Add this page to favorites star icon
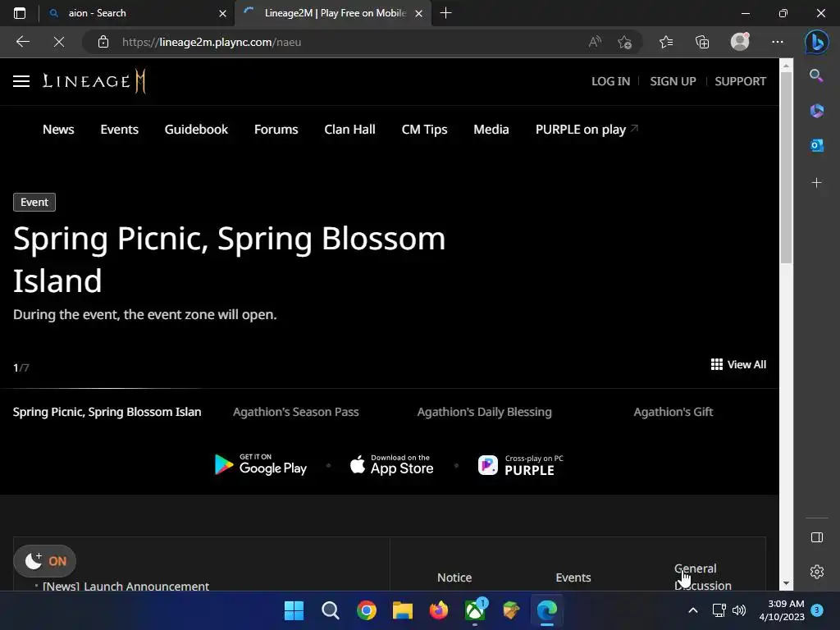Image resolution: width=840 pixels, height=630 pixels. pyautogui.click(x=624, y=42)
